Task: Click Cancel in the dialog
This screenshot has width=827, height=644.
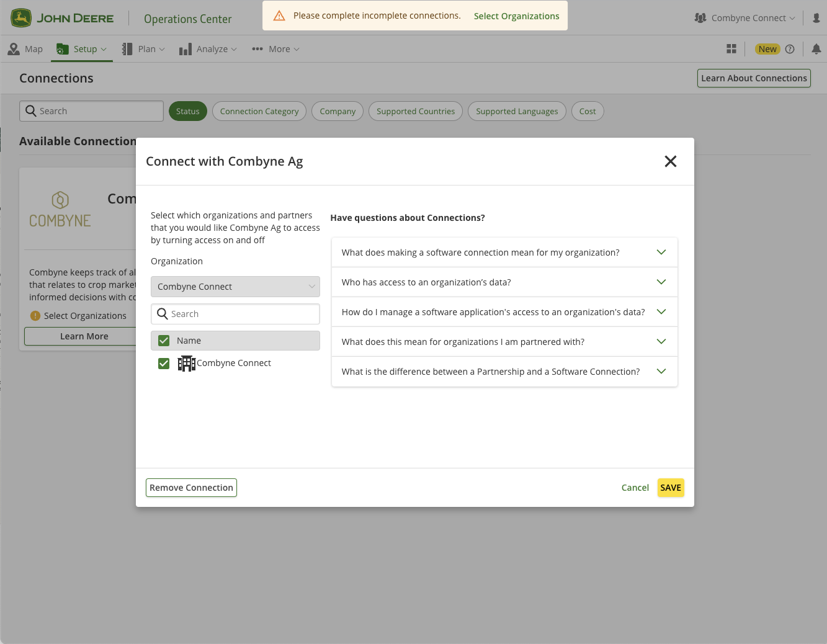Action: click(635, 488)
